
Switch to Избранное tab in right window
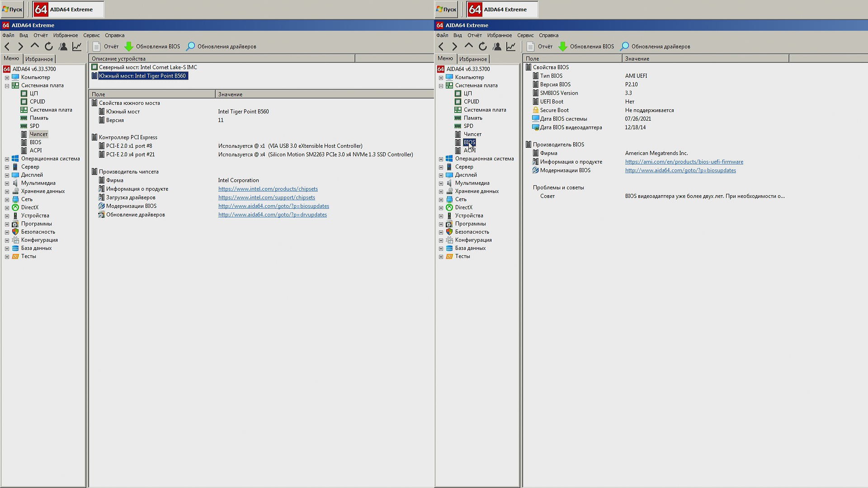tap(473, 59)
